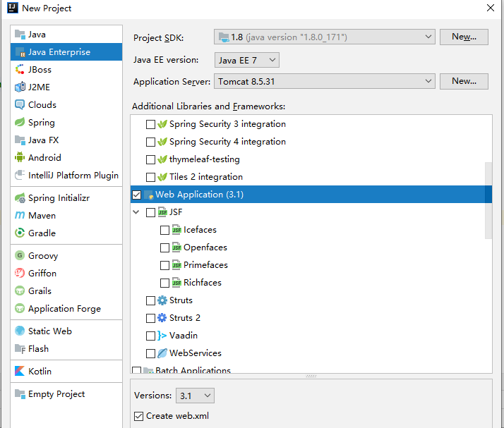Tick the Openfaces checkbox
Image resolution: width=504 pixels, height=428 pixels.
[164, 248]
